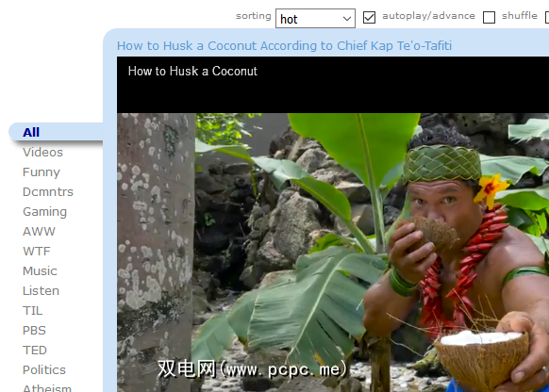
Task: Open the Listen category
Action: pyautogui.click(x=41, y=291)
